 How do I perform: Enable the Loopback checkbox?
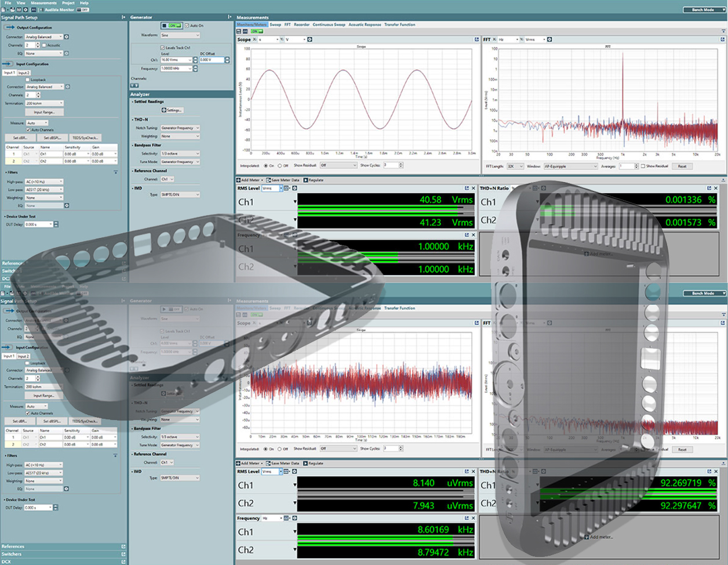click(x=28, y=79)
